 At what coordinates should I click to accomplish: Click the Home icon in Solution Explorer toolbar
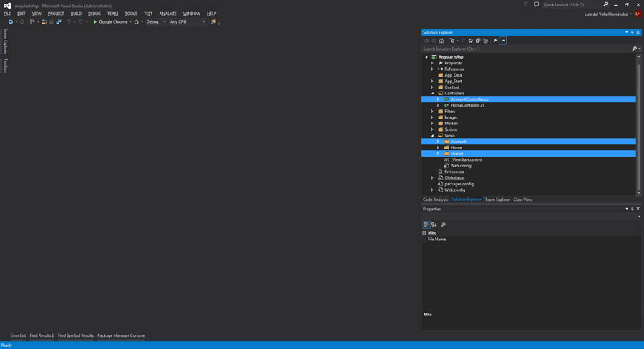[x=441, y=41]
